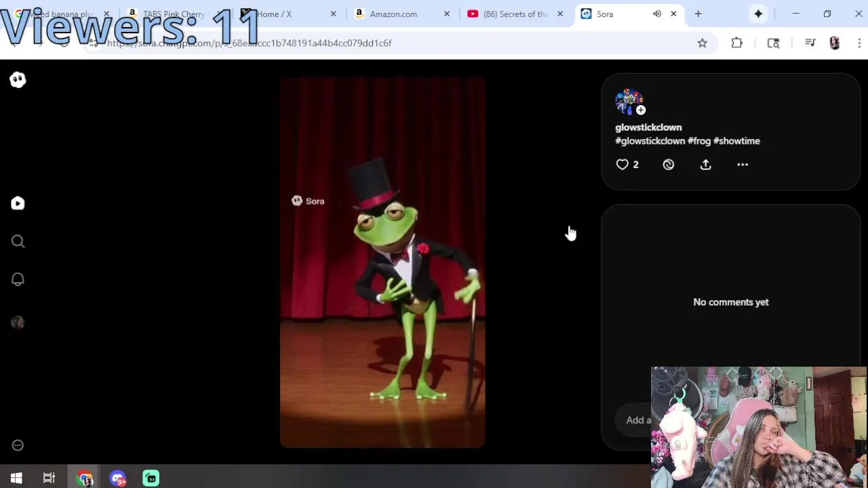868x488 pixels.
Task: Open the Chrome media controls icon
Action: [810, 43]
